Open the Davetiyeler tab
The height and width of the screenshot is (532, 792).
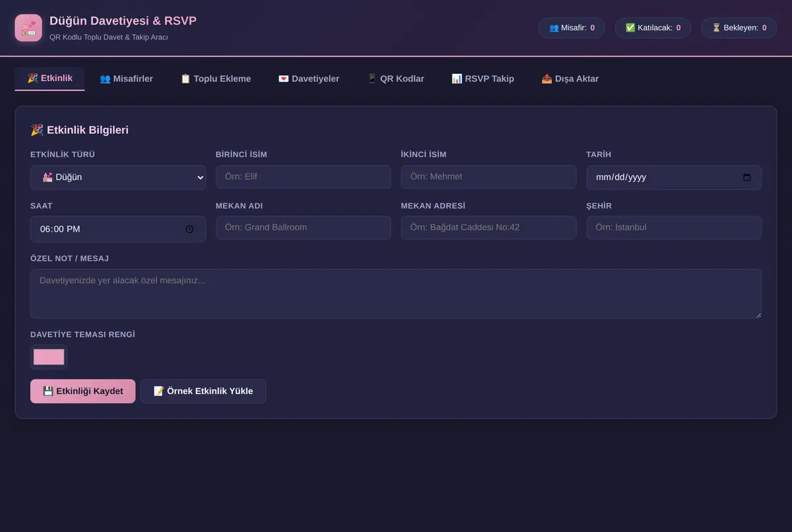click(x=309, y=79)
